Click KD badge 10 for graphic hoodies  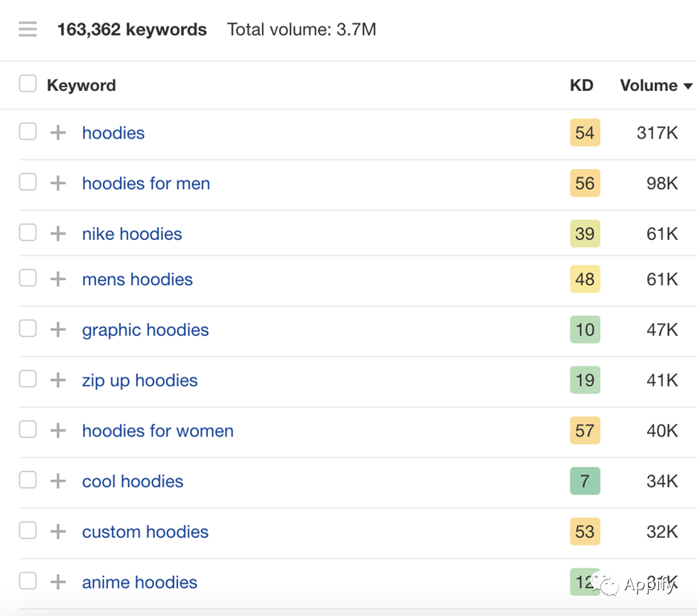coord(585,329)
